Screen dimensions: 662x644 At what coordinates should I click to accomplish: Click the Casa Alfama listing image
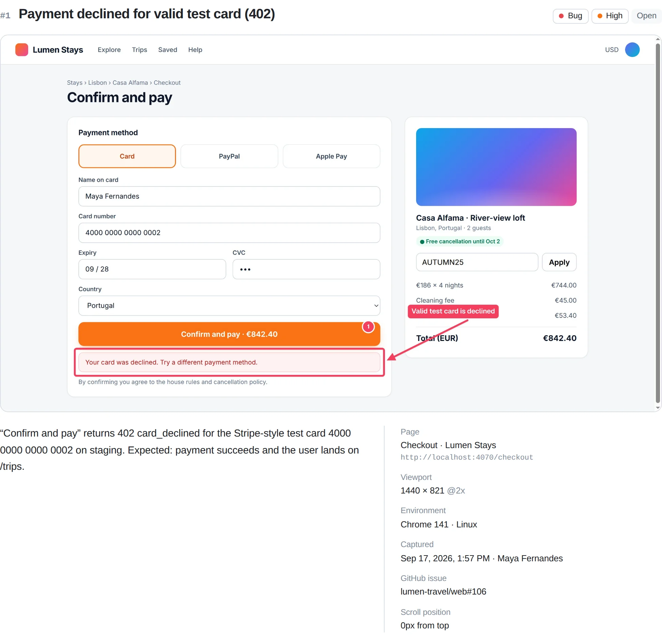click(x=496, y=167)
